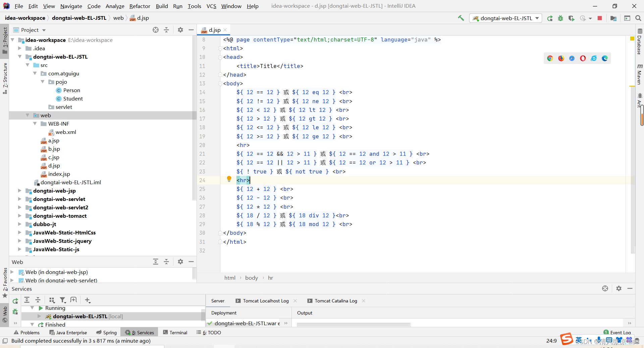Expand the dongtai-web-jsp module node
644x348 pixels.
pos(20,191)
